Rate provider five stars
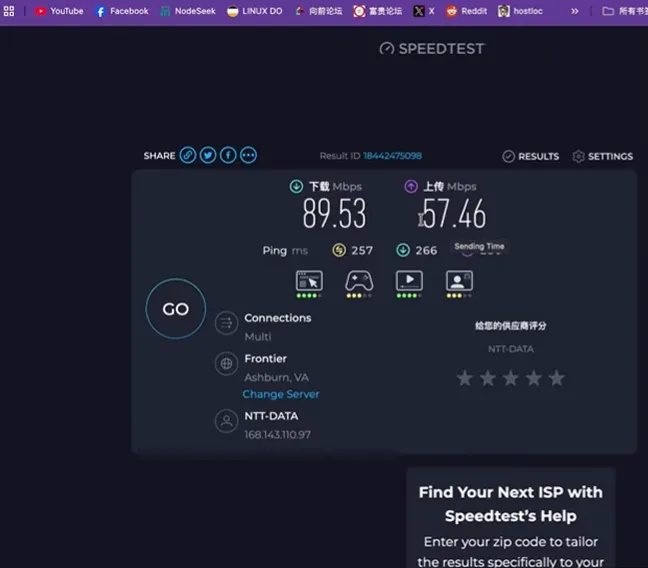 point(557,378)
